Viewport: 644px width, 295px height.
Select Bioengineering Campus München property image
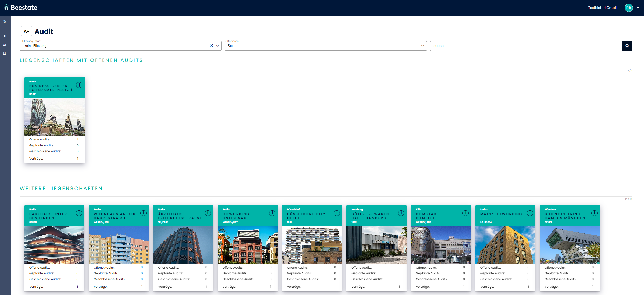tap(569, 245)
